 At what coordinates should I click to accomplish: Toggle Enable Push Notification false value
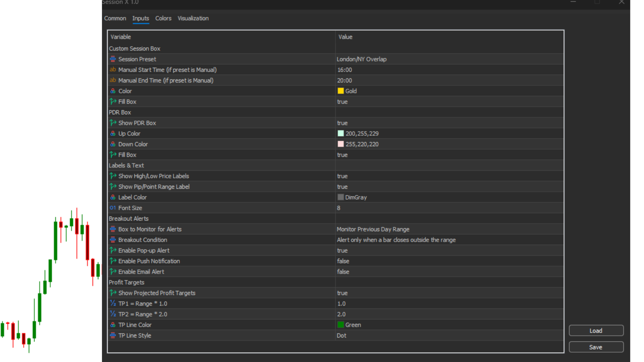coord(343,261)
